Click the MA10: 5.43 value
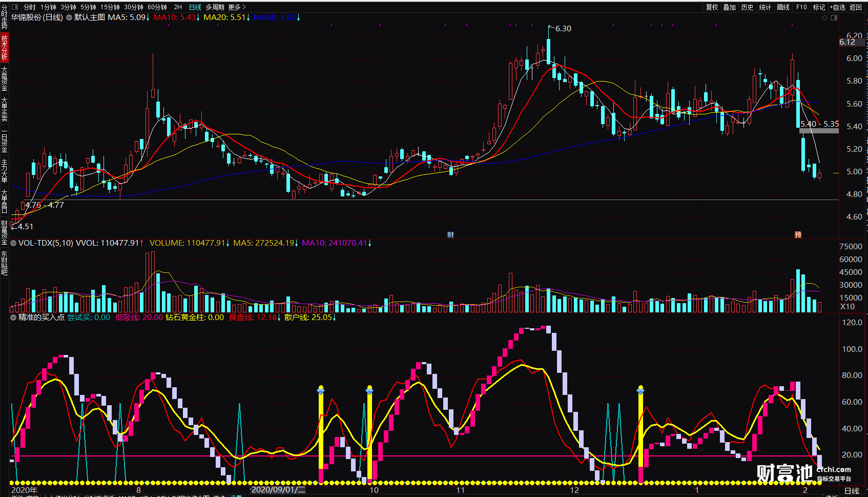Image resolution: width=868 pixels, height=497 pixels. pos(175,17)
